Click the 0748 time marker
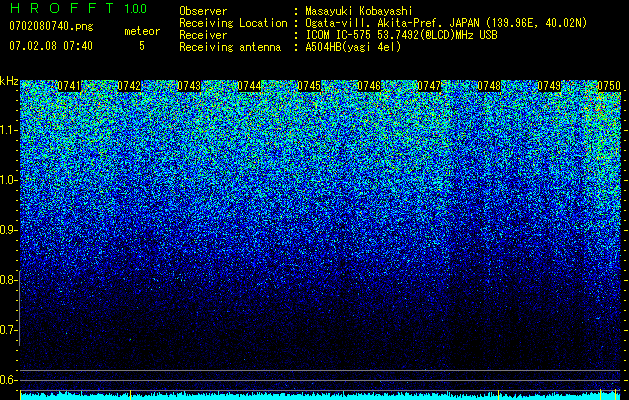The width and height of the screenshot is (629, 400). click(x=489, y=86)
